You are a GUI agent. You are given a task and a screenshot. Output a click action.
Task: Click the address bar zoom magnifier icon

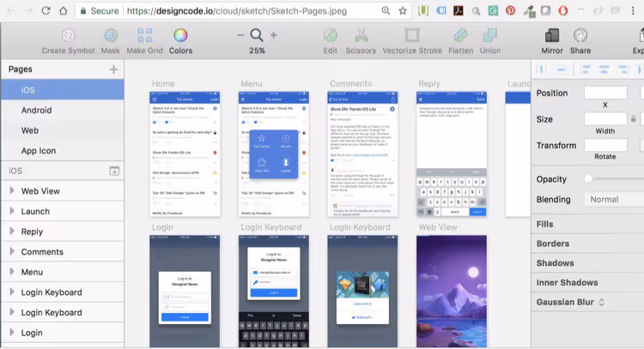pyautogui.click(x=386, y=11)
